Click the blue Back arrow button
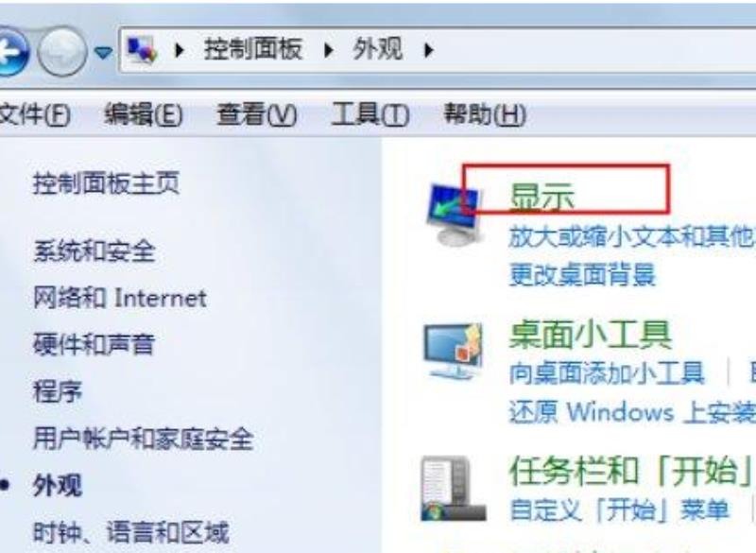The height and width of the screenshot is (553, 756). [10, 51]
